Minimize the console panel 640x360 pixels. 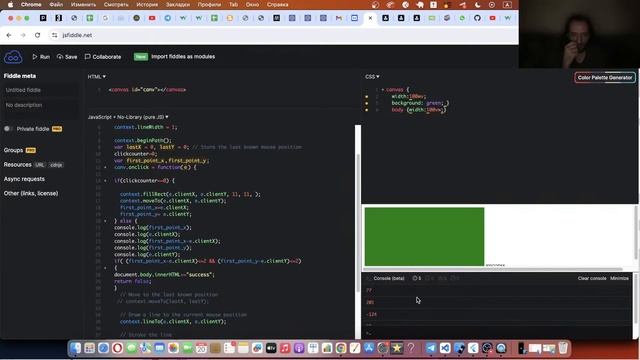click(x=619, y=278)
